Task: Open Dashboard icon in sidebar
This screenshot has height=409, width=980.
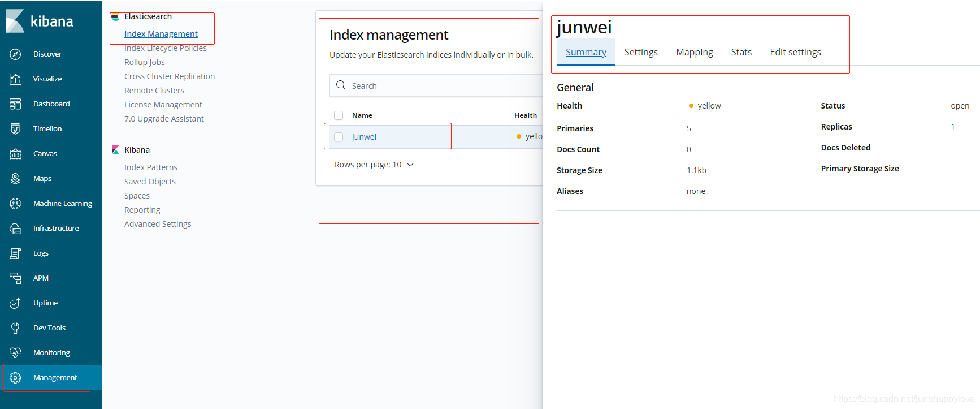Action: tap(15, 104)
